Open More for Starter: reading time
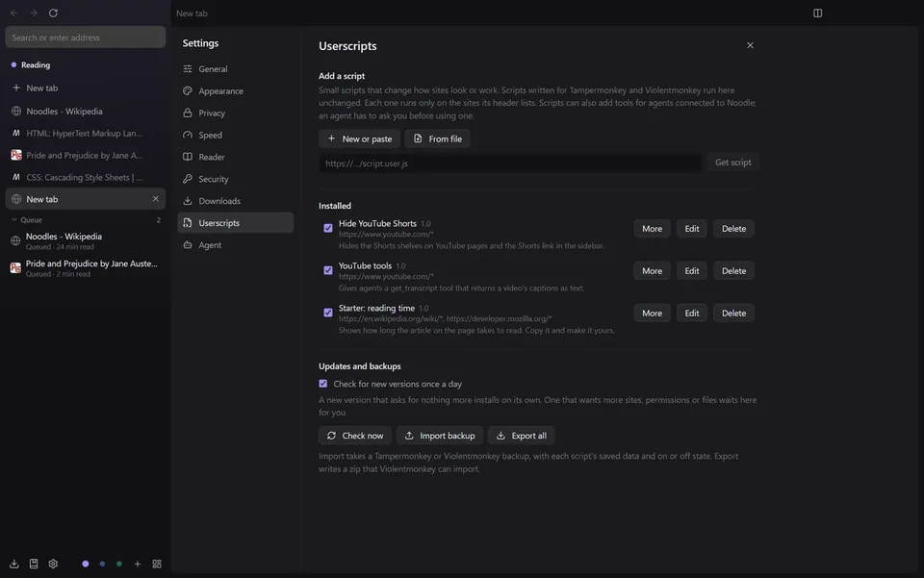The height and width of the screenshot is (578, 924). (652, 314)
